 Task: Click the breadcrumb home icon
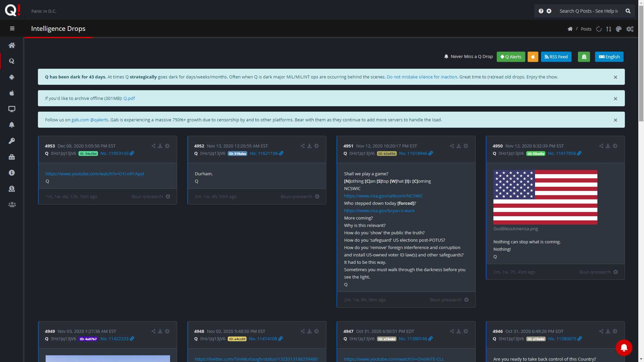pos(570,29)
